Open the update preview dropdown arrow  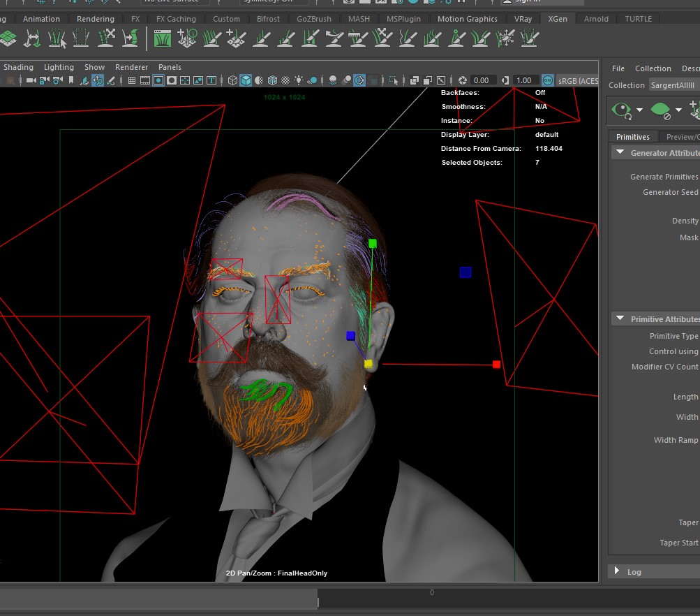639,110
